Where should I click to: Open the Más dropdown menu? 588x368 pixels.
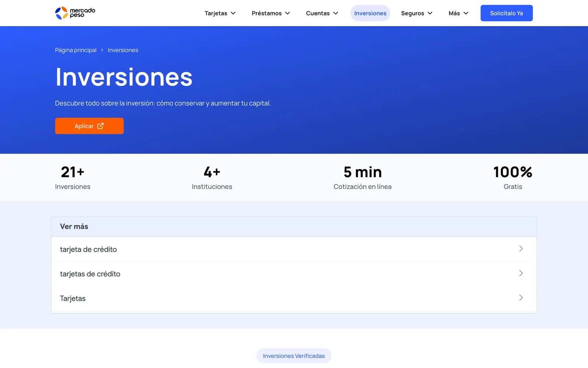[x=459, y=13]
